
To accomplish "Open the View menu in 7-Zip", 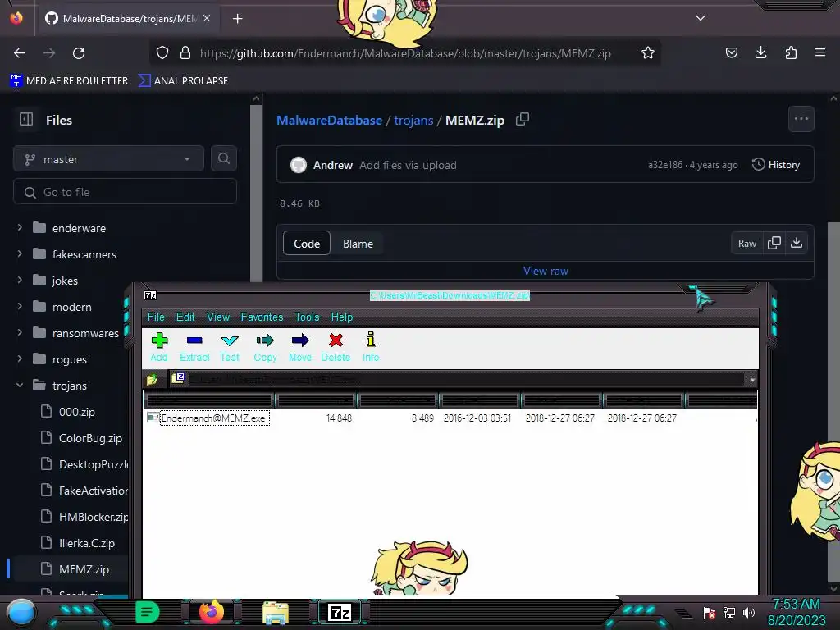I will coord(218,317).
